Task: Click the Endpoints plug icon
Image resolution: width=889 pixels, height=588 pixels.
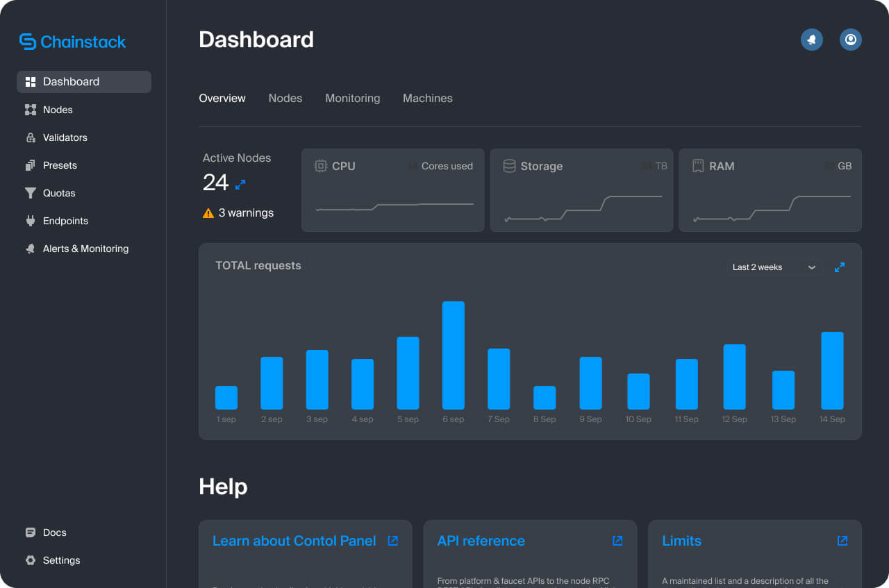Action: (31, 221)
